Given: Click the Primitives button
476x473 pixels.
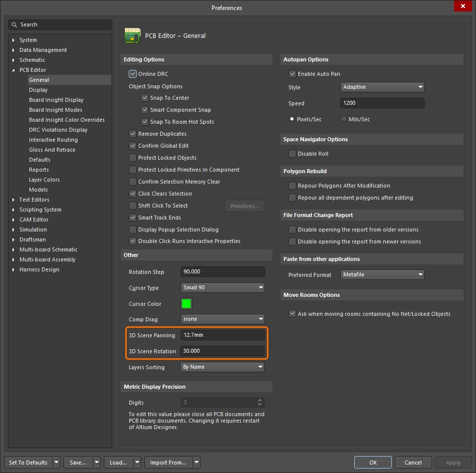Looking at the screenshot, I should point(244,206).
